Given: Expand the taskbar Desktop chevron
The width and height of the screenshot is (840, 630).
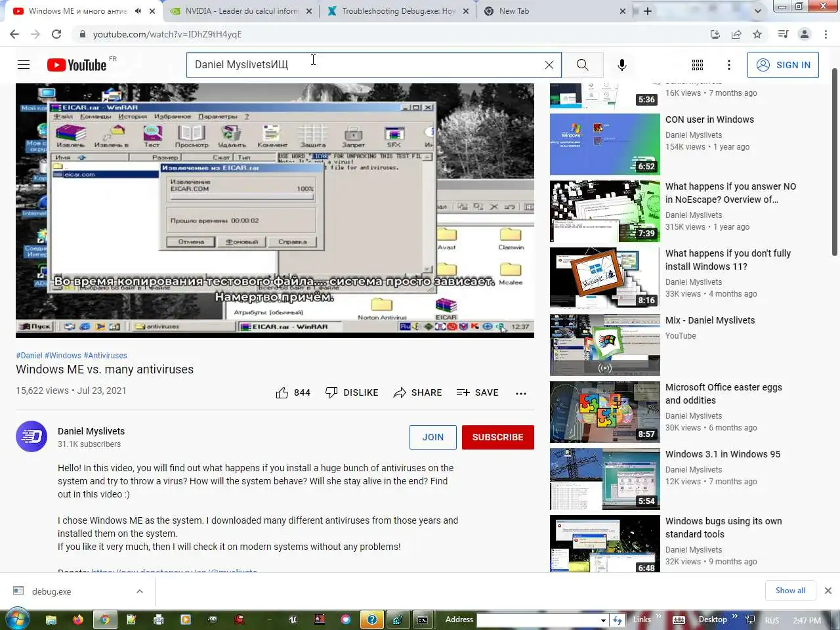Looking at the screenshot, I should 734,618.
